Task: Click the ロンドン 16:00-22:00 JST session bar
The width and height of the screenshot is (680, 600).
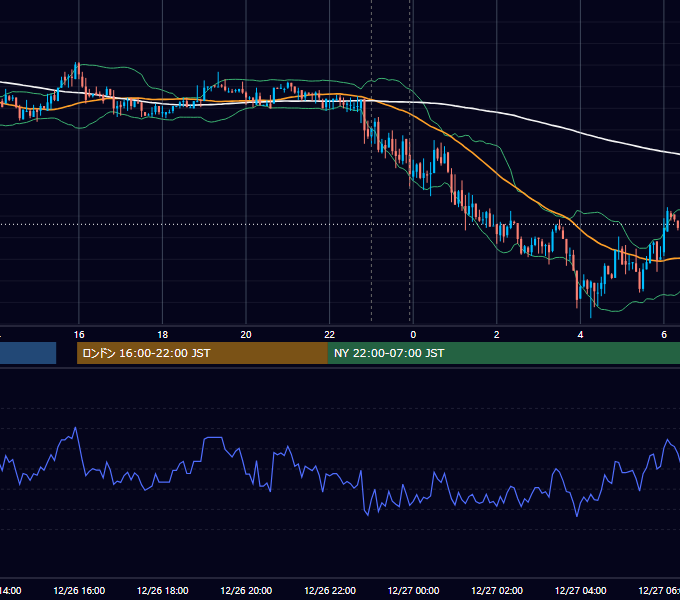Action: tap(202, 353)
